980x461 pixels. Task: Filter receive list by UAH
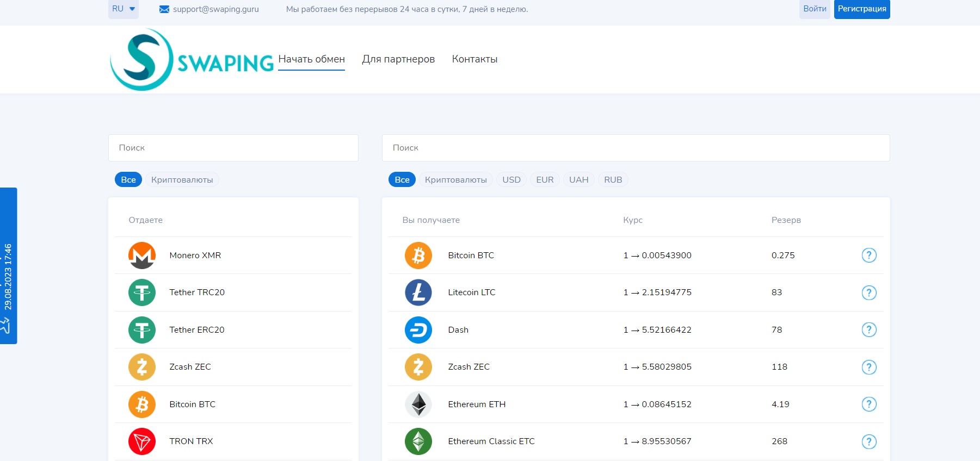tap(579, 180)
